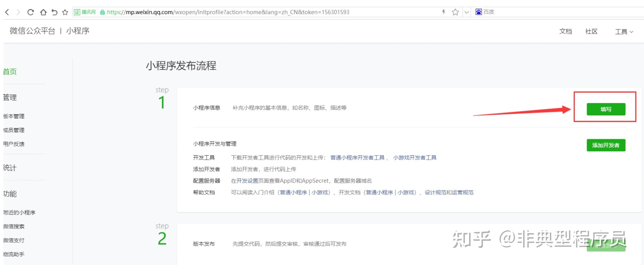644x265 pixels.
Task: Click the 小程序开发与管理 heading
Action: pyautogui.click(x=215, y=144)
